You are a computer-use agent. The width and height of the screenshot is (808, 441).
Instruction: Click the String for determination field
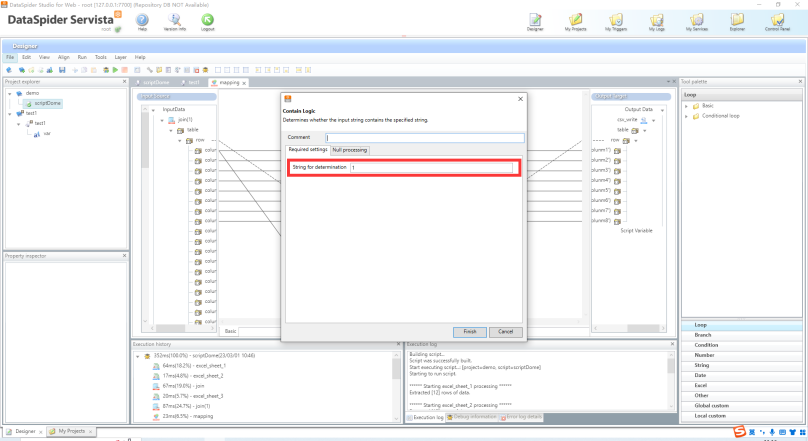pyautogui.click(x=431, y=167)
